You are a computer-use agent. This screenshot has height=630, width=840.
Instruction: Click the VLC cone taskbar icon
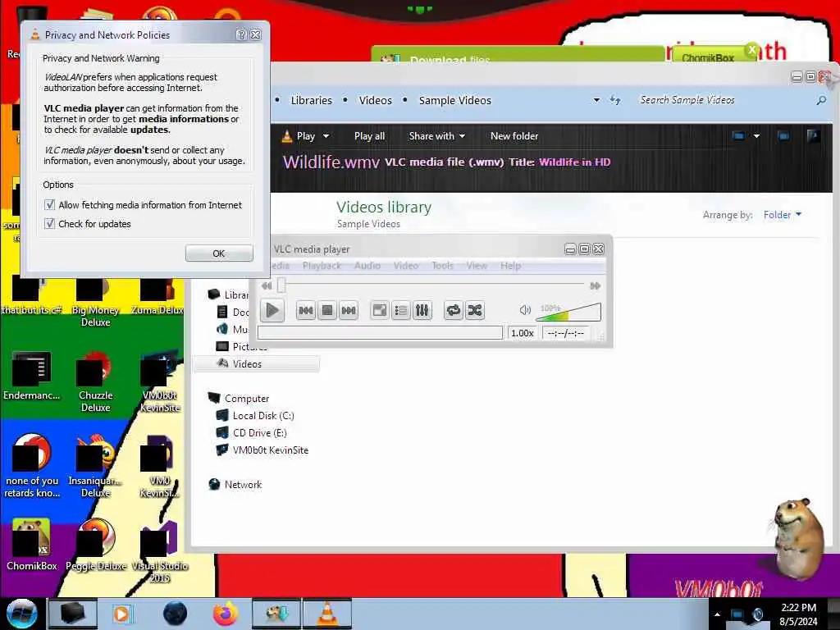tap(327, 614)
